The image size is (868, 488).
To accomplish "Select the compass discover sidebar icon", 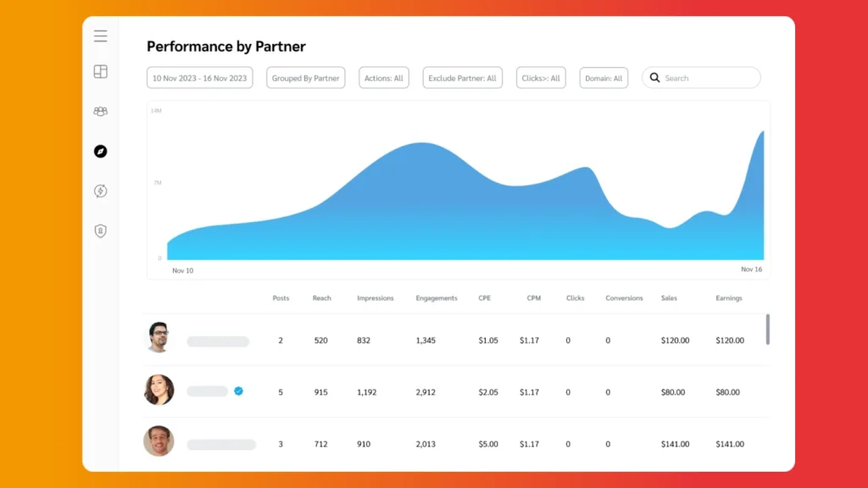I will (x=100, y=152).
